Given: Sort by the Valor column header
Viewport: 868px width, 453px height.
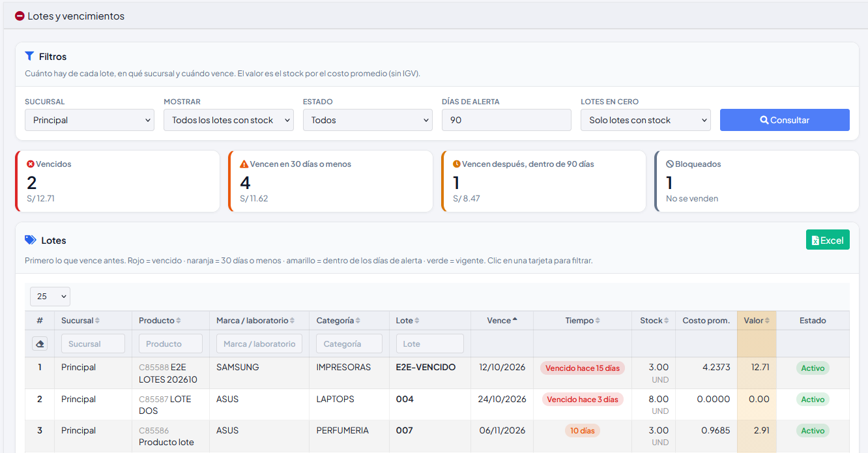Looking at the screenshot, I should tap(757, 321).
